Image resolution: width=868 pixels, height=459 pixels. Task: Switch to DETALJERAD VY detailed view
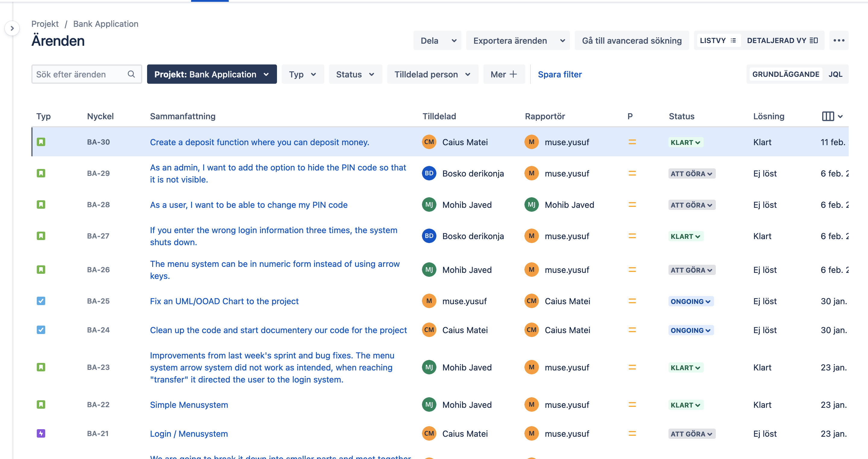(x=782, y=40)
